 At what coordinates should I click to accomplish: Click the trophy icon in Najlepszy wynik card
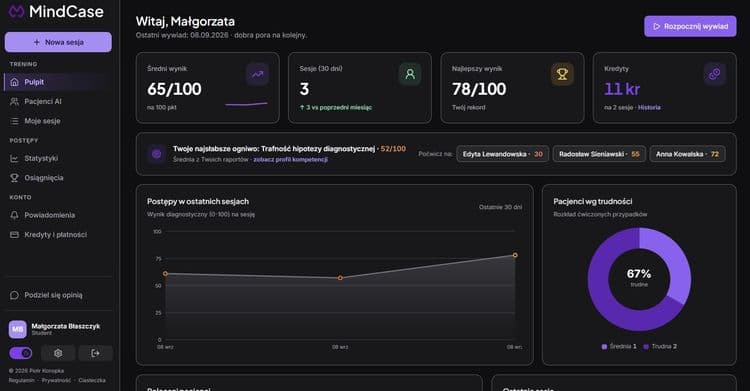click(x=562, y=74)
